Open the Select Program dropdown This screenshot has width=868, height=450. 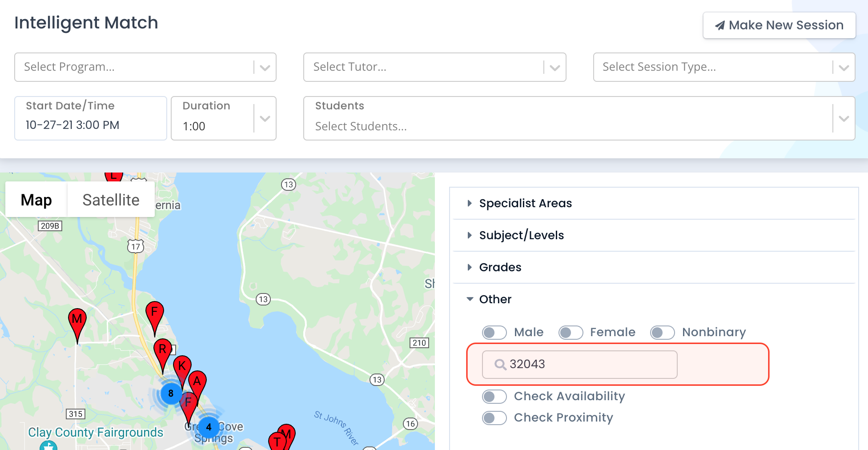pyautogui.click(x=145, y=67)
